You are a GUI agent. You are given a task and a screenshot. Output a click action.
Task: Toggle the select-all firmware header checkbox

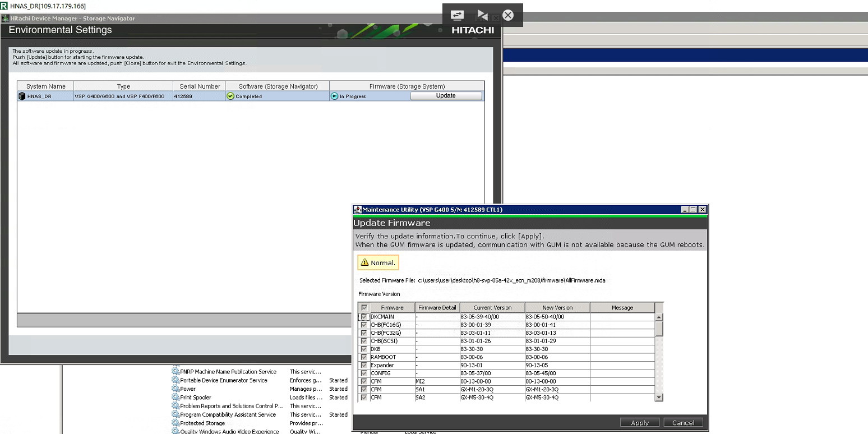(364, 308)
